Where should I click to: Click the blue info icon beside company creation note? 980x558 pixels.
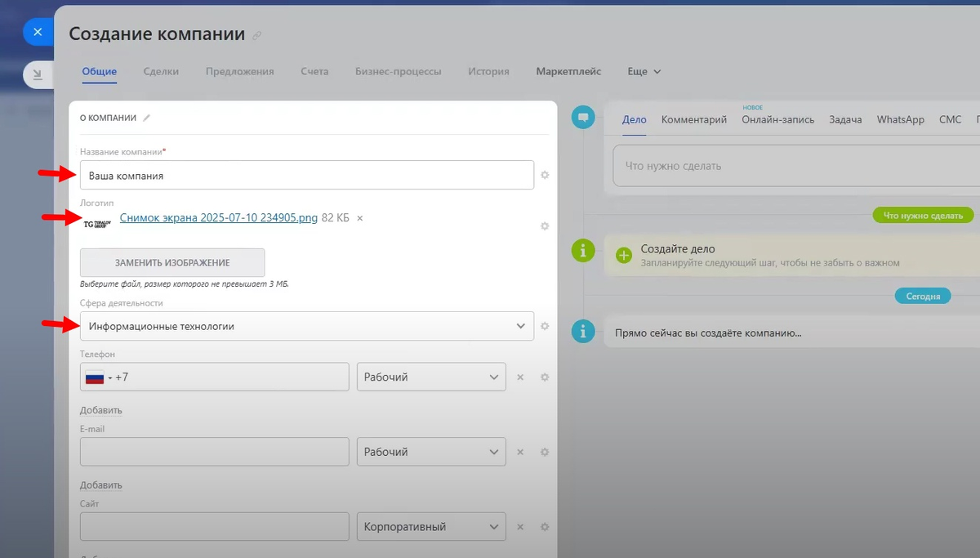click(582, 332)
